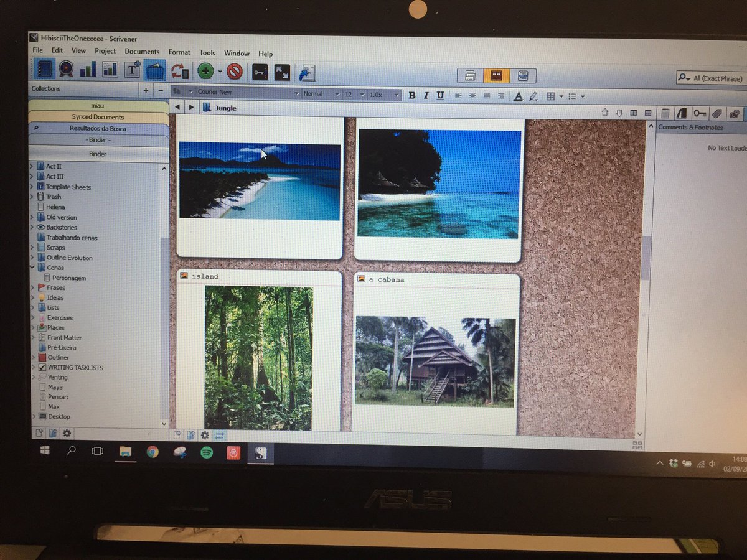Open Project Statistics from the blue bar-chart icon
The image size is (747, 560).
tap(88, 70)
